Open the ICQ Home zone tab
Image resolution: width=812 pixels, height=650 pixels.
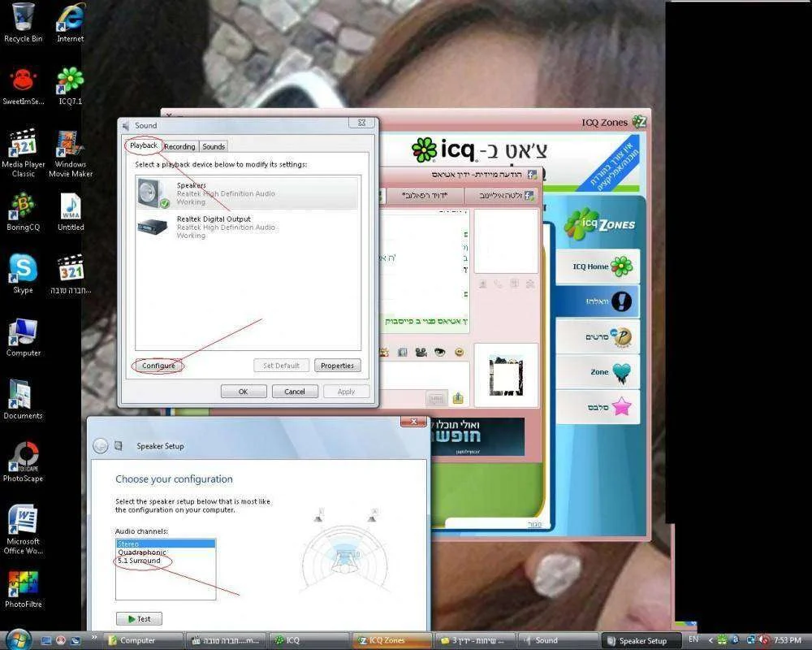pos(598,266)
